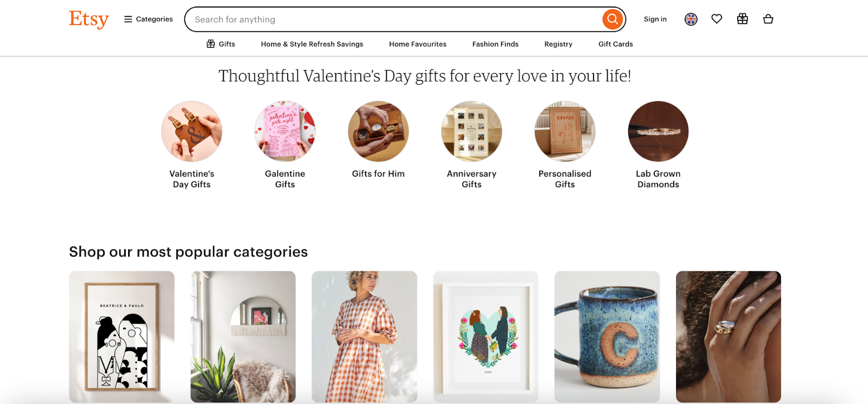
Task: Click the Registry link
Action: coord(558,44)
